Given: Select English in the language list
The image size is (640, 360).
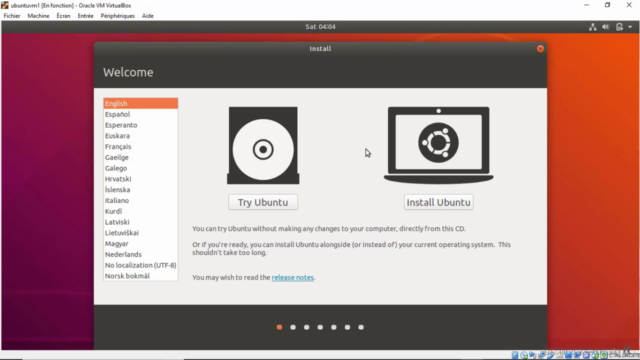Looking at the screenshot, I should [140, 103].
